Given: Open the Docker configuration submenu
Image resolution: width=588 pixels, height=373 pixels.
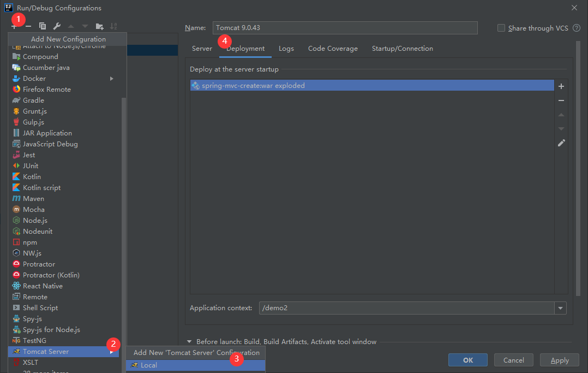Looking at the screenshot, I should (x=64, y=79).
